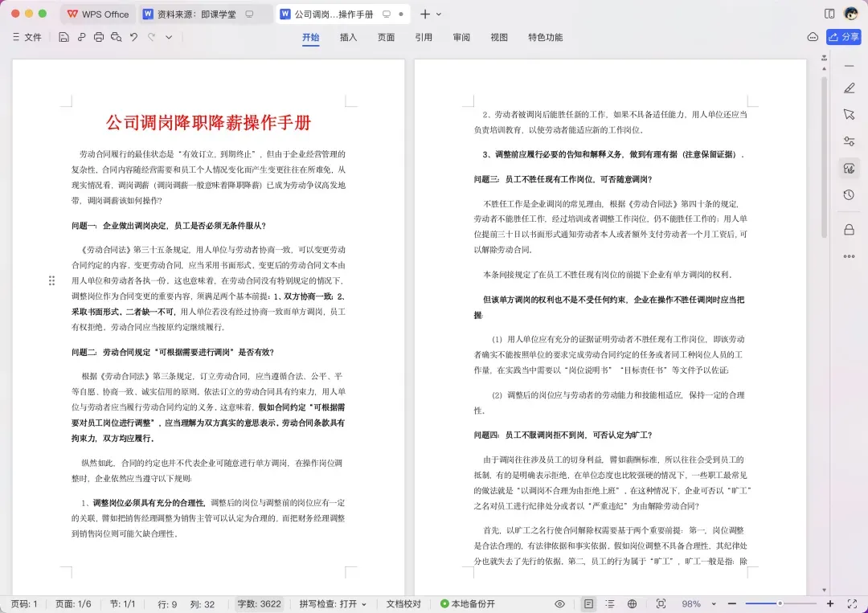
Task: Click heading 问题三：员工不胜任现有工作岗位
Action: [563, 179]
